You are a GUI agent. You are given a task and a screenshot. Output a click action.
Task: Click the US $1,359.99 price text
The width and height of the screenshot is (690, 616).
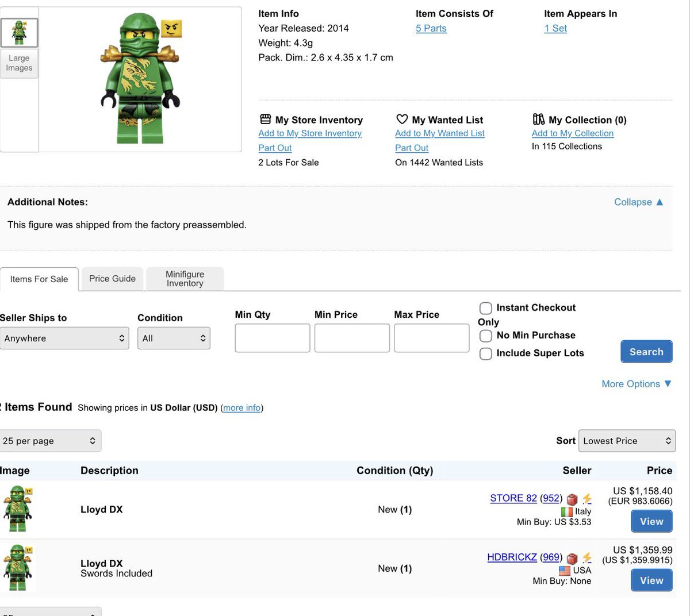642,550
